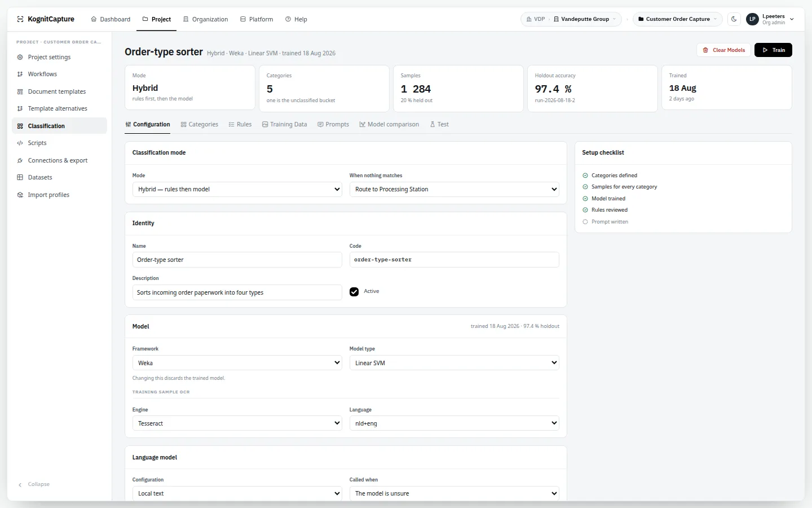This screenshot has width=812, height=508.
Task: Open the Model comparison tab
Action: click(x=389, y=124)
